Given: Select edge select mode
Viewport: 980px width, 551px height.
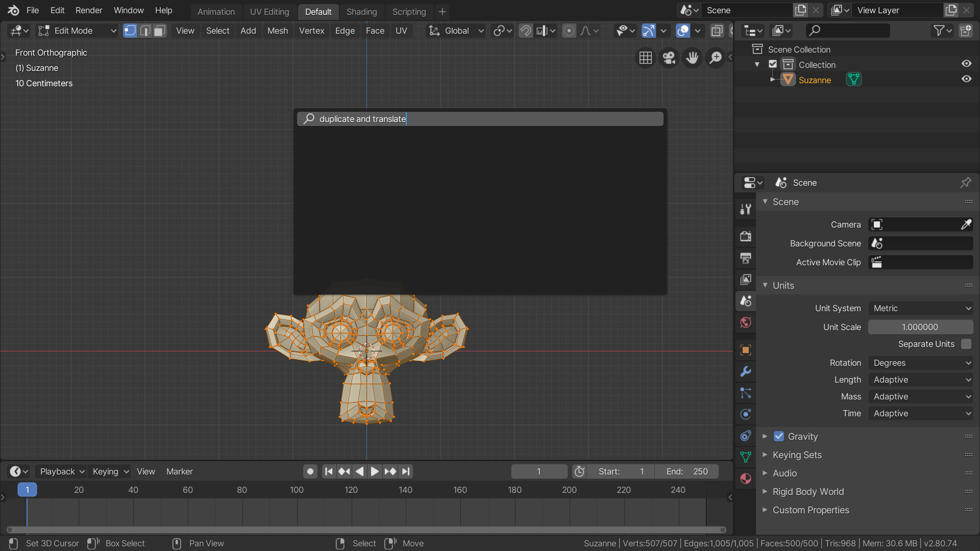Looking at the screenshot, I should (145, 31).
